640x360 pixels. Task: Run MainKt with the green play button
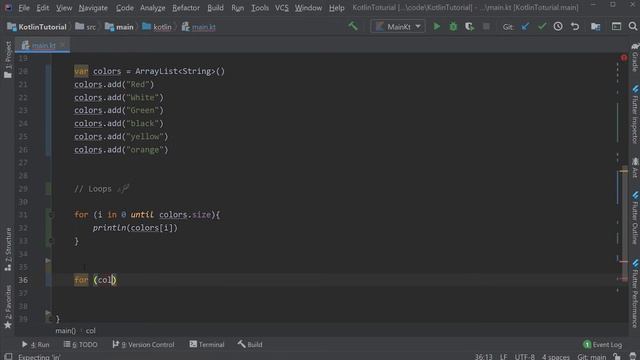[437, 27]
